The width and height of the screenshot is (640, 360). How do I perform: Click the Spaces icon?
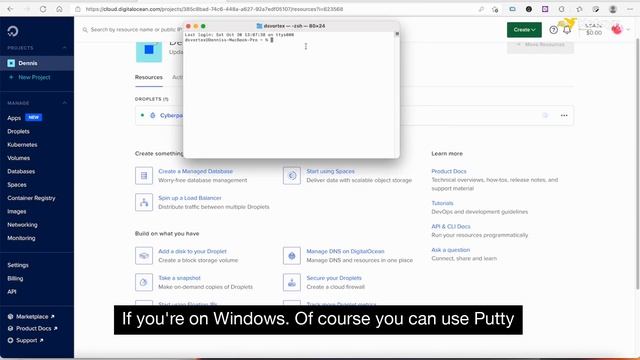(292, 176)
